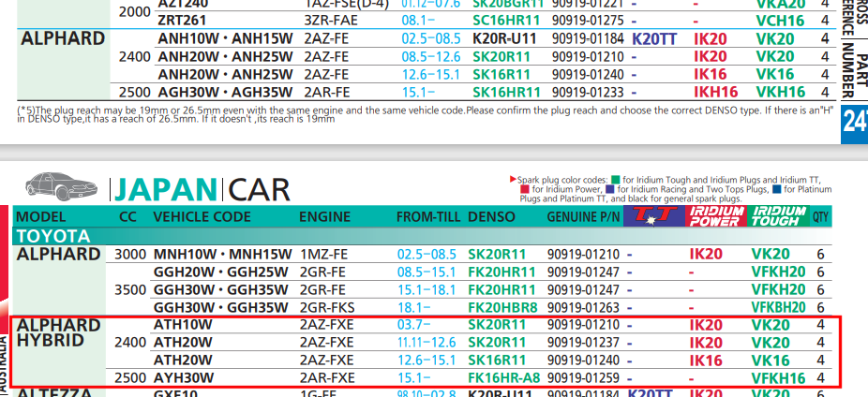
Task: Click the FROM-TILL column header
Action: [x=428, y=217]
